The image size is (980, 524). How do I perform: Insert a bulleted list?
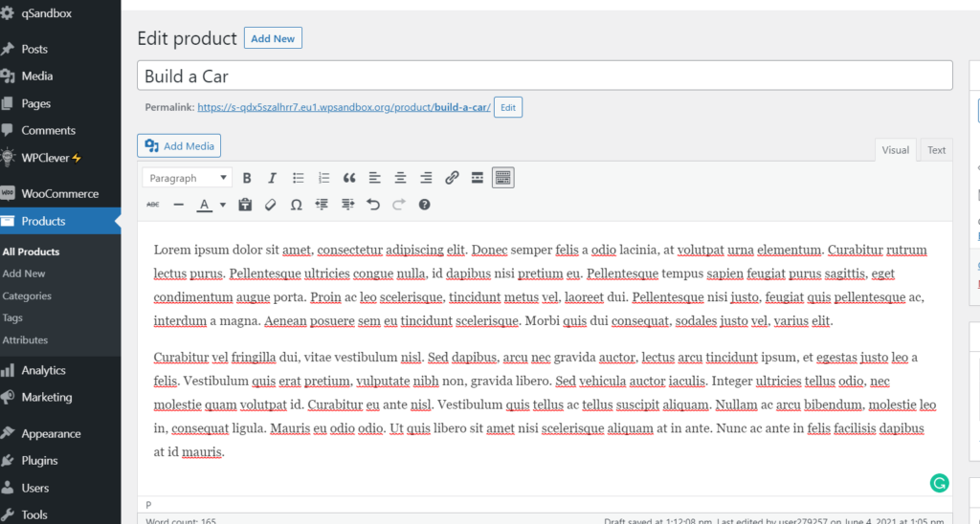[299, 178]
